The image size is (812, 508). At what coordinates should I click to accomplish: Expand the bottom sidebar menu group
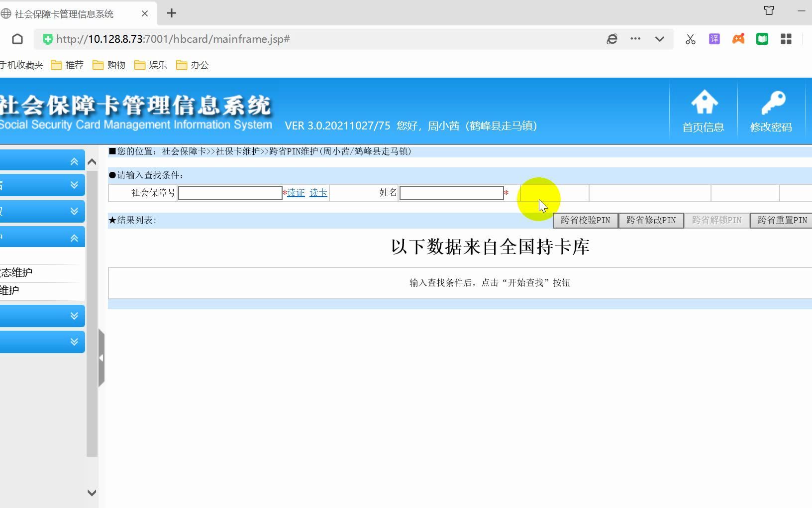(x=74, y=342)
